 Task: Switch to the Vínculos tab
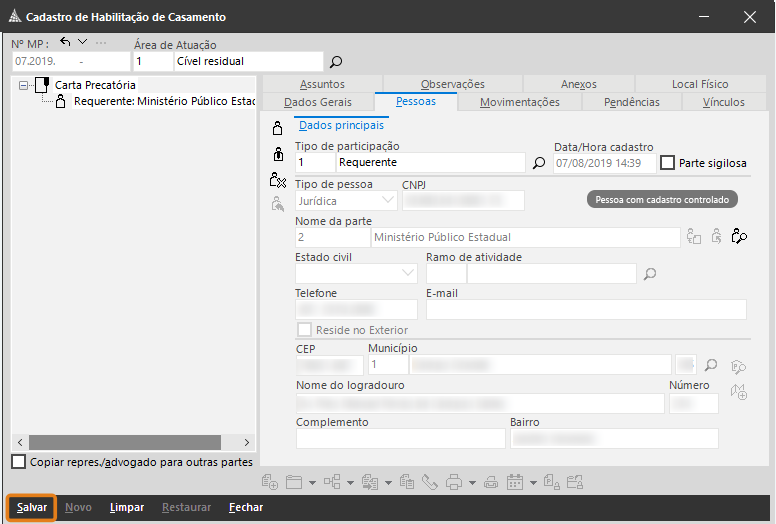[x=724, y=102]
